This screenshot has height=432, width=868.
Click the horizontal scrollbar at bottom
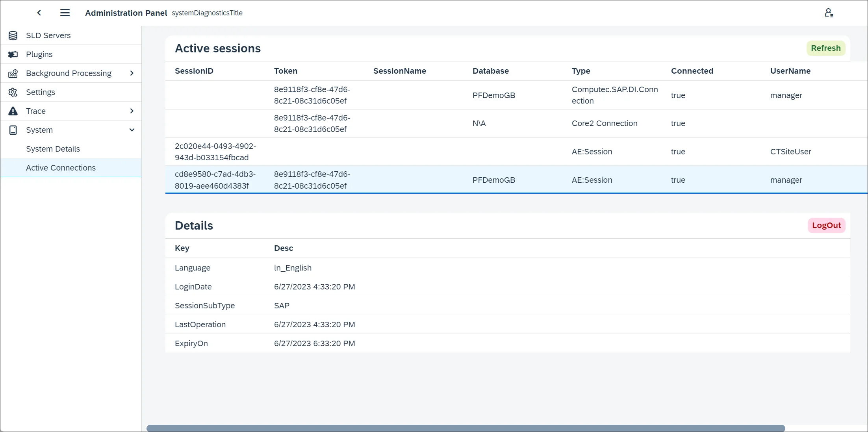[x=466, y=428]
